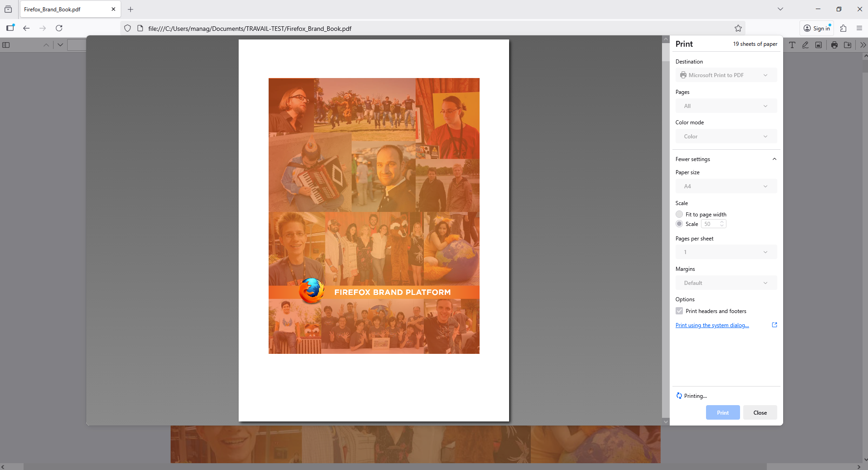Click the add image tool icon
868x470 pixels.
[819, 45]
